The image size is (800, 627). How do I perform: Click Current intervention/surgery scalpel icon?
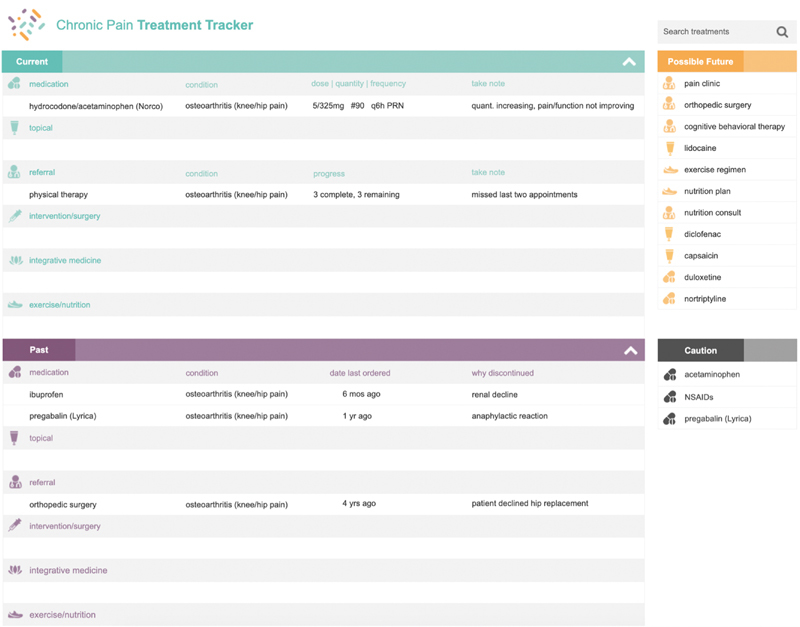(x=15, y=216)
